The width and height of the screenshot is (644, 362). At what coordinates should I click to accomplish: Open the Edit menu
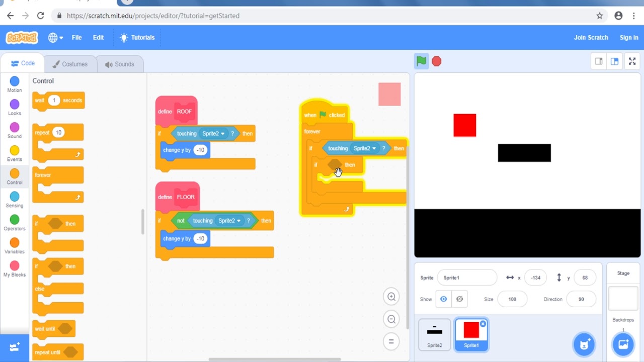(98, 38)
